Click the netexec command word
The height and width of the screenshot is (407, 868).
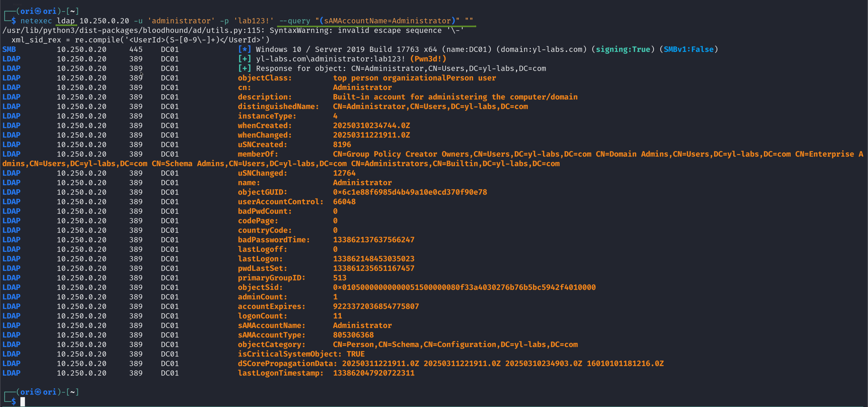(x=36, y=21)
